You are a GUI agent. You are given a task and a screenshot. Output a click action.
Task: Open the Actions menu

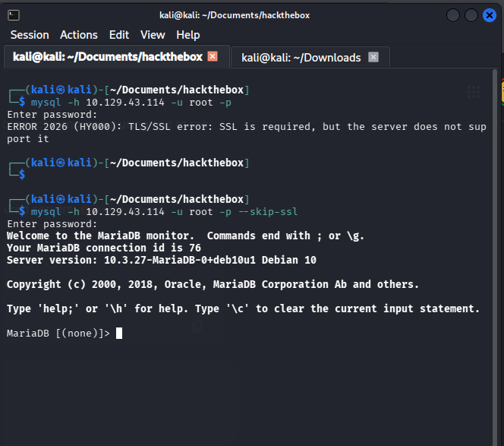tap(79, 35)
